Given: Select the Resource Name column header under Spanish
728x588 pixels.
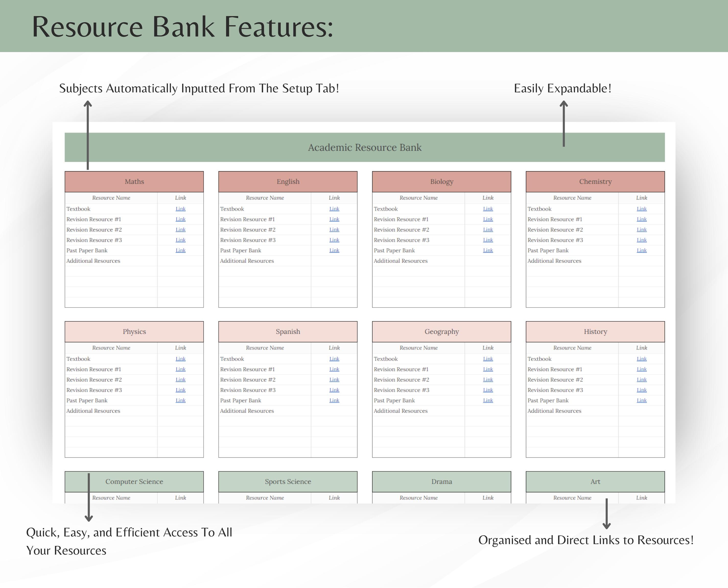Looking at the screenshot, I should 265,348.
